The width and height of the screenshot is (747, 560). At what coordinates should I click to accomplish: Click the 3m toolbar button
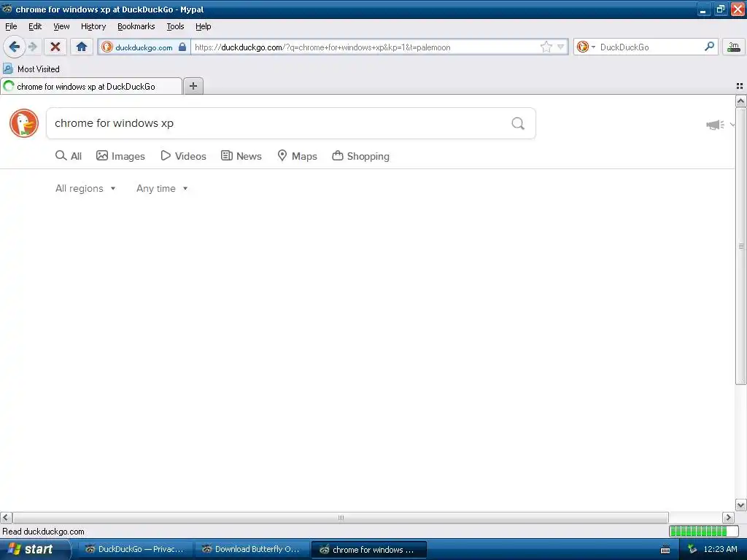coord(734,47)
